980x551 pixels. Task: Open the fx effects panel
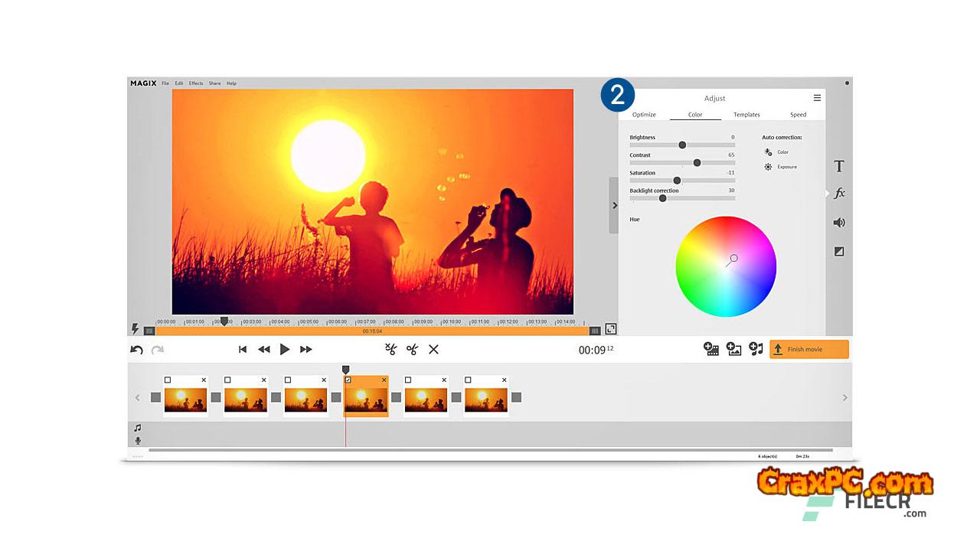point(839,194)
